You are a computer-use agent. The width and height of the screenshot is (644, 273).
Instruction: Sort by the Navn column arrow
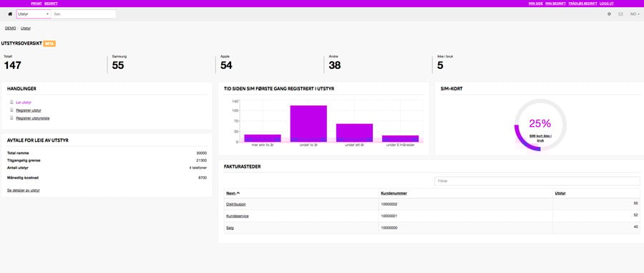click(x=238, y=193)
